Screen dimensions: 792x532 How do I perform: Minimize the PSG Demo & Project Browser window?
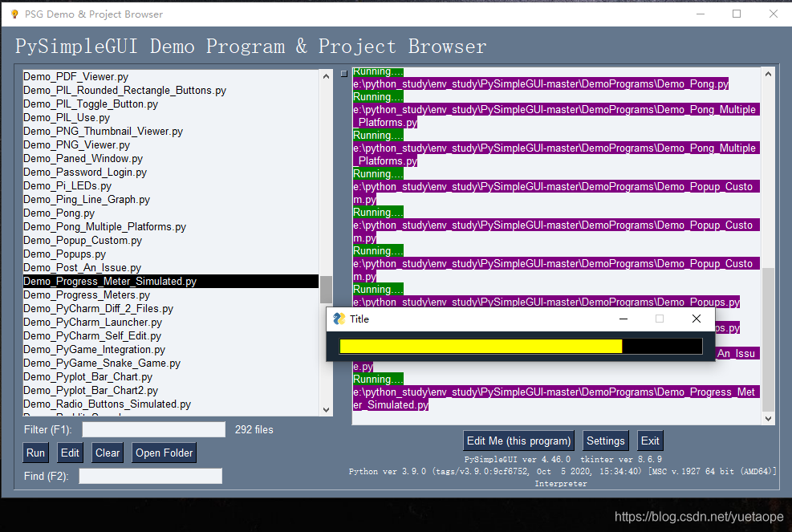point(701,14)
